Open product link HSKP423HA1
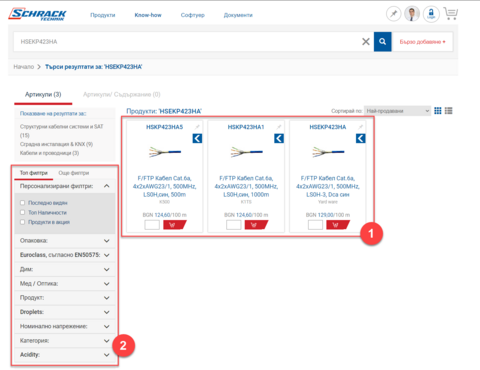The height and width of the screenshot is (370, 480). click(246, 127)
